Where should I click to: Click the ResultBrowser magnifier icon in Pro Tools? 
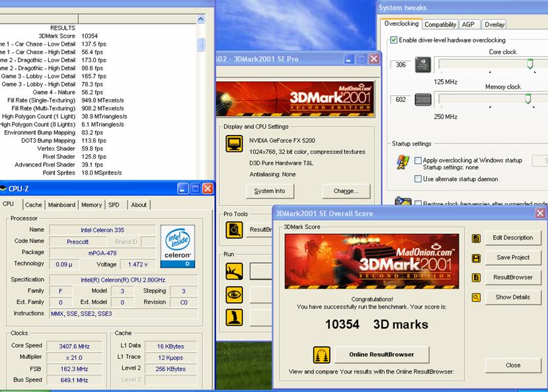(234, 230)
